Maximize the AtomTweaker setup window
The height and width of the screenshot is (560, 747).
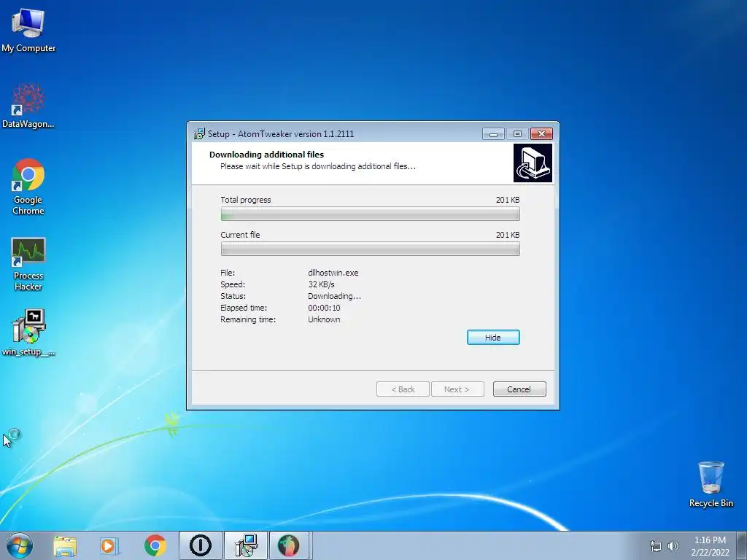pos(517,134)
